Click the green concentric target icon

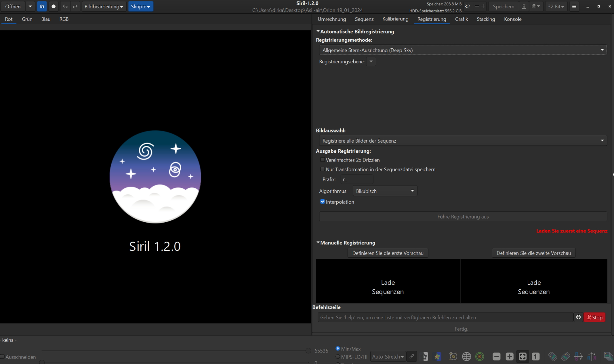pyautogui.click(x=480, y=356)
